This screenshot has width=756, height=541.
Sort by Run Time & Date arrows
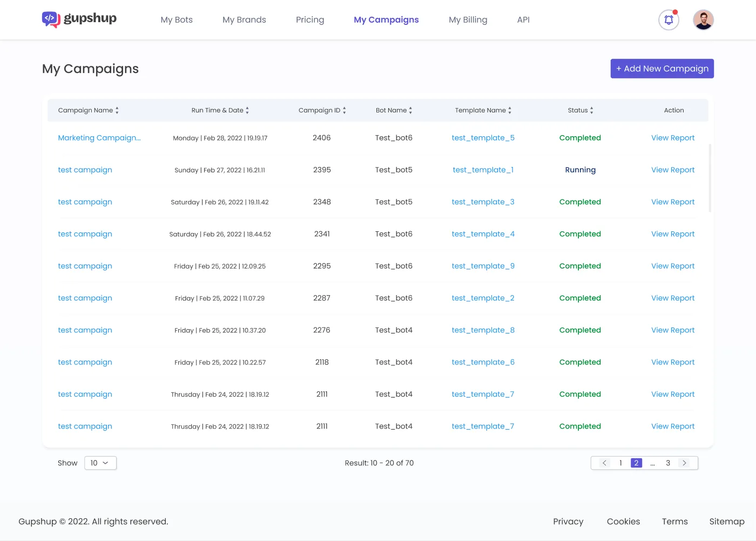[247, 110]
